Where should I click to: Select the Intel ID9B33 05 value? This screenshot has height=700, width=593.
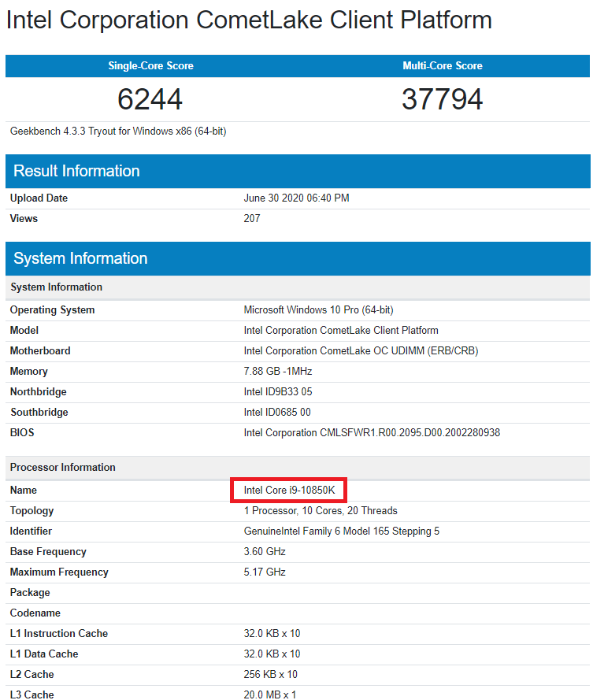coord(278,392)
